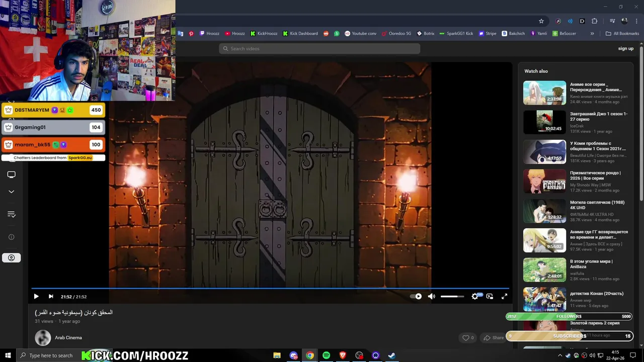The width and height of the screenshot is (644, 362).
Task: Open the Youtube conv bookmark
Action: pos(360,34)
